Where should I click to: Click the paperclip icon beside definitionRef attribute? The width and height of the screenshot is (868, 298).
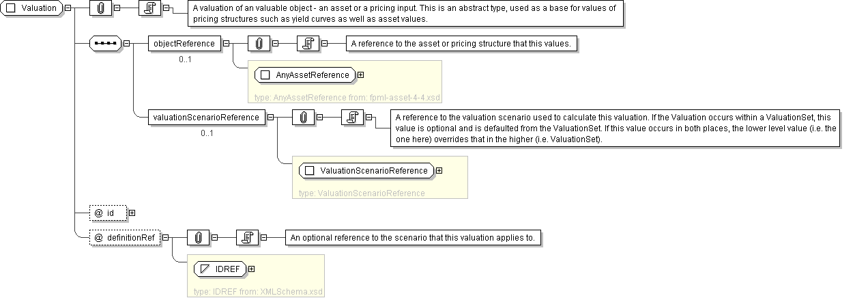click(197, 238)
